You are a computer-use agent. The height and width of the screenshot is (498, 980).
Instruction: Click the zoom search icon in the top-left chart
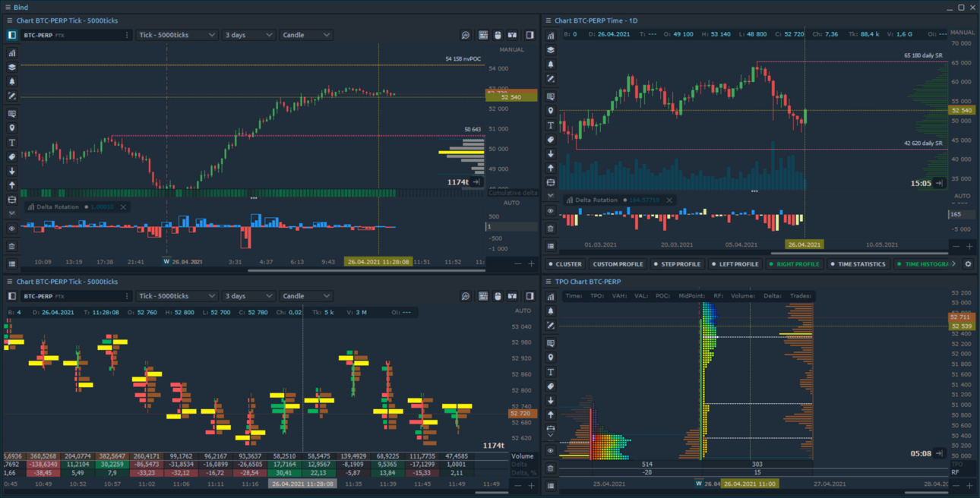tap(466, 35)
